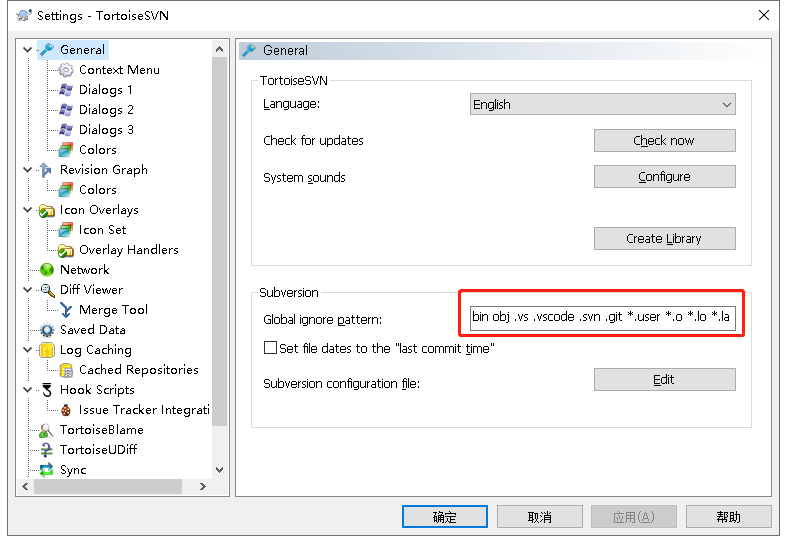
Task: Click the tree scroll left arrow
Action: tap(25, 486)
